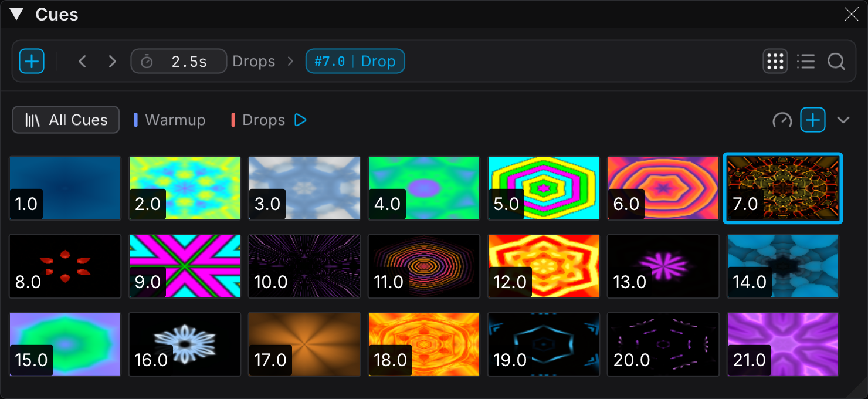Choose cue 11.0 thumbnail

click(x=424, y=266)
